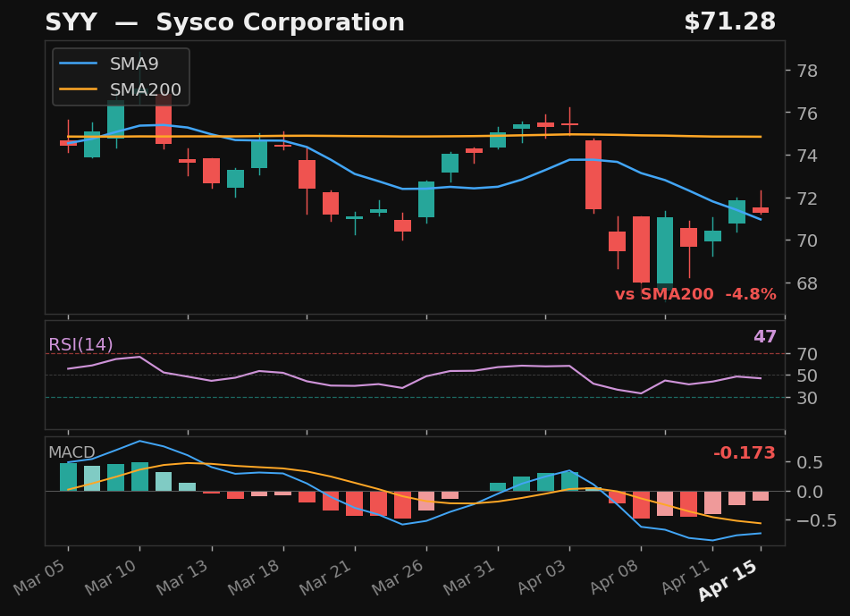Click the RSI 70 axis label
The width and height of the screenshot is (850, 616).
pyautogui.click(x=807, y=355)
